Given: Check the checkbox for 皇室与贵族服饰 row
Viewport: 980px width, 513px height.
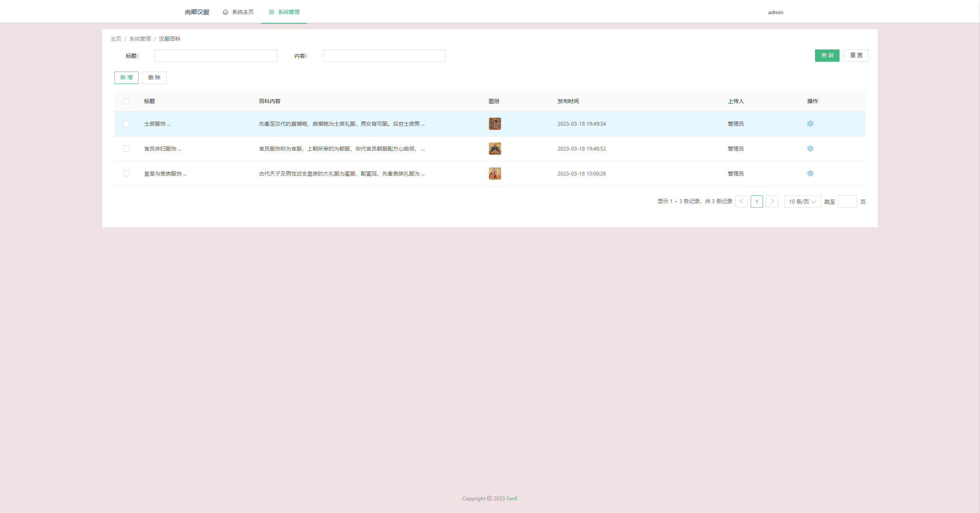Looking at the screenshot, I should pos(127,173).
